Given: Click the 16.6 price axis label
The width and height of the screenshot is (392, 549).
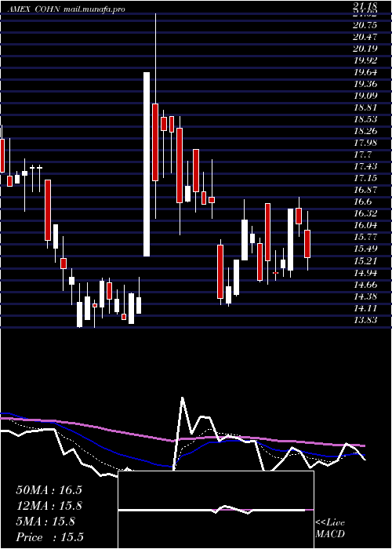Looking at the screenshot, I should pyautogui.click(x=362, y=202).
